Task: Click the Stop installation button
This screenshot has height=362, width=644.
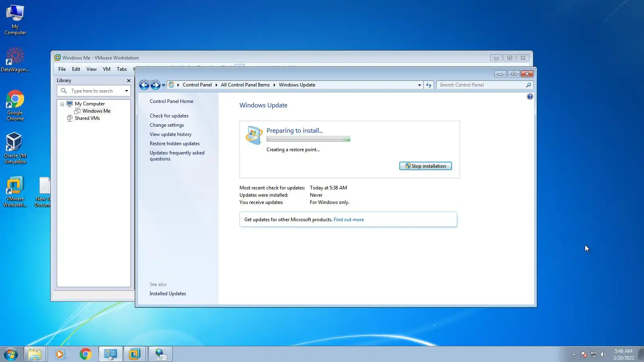Action: [425, 166]
